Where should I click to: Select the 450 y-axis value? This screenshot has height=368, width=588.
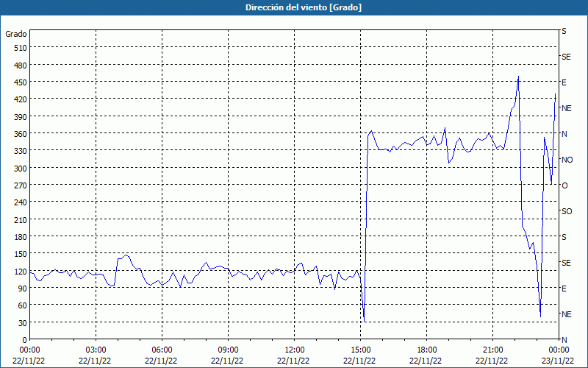[x=21, y=82]
